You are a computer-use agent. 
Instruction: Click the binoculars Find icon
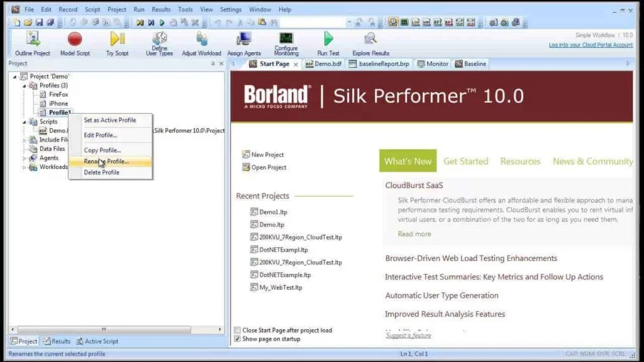(x=274, y=23)
